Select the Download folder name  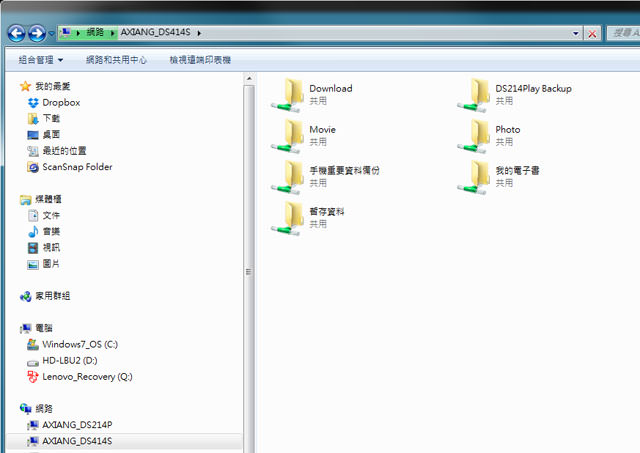coord(331,88)
